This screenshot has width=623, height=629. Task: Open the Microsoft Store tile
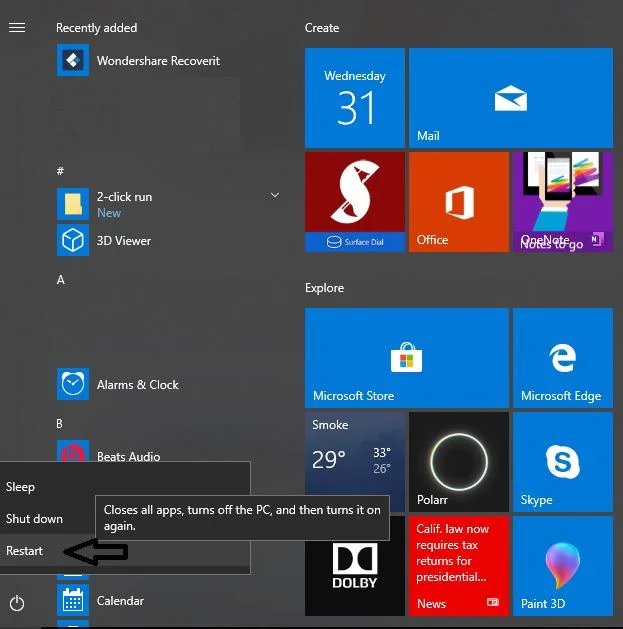(406, 358)
